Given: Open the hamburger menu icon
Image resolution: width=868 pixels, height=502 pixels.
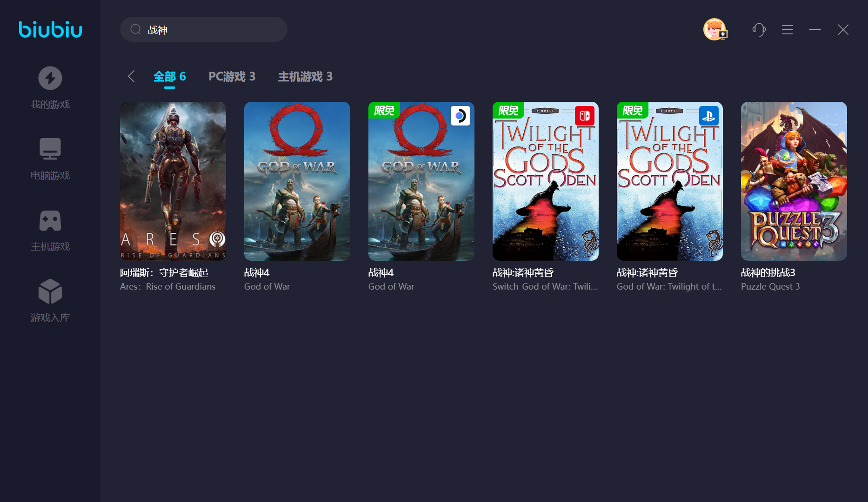Looking at the screenshot, I should 787,30.
